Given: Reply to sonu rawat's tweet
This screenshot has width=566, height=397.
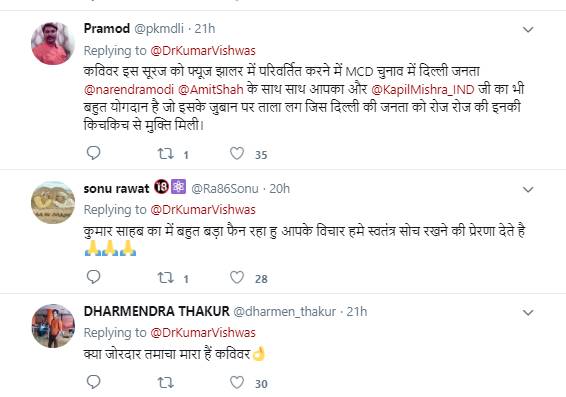Looking at the screenshot, I should 93,277.
